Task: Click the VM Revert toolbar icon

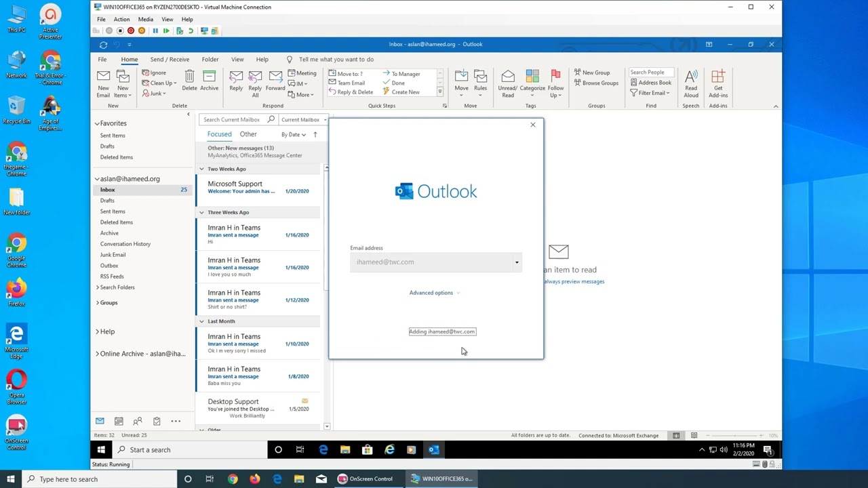Action: tap(191, 30)
